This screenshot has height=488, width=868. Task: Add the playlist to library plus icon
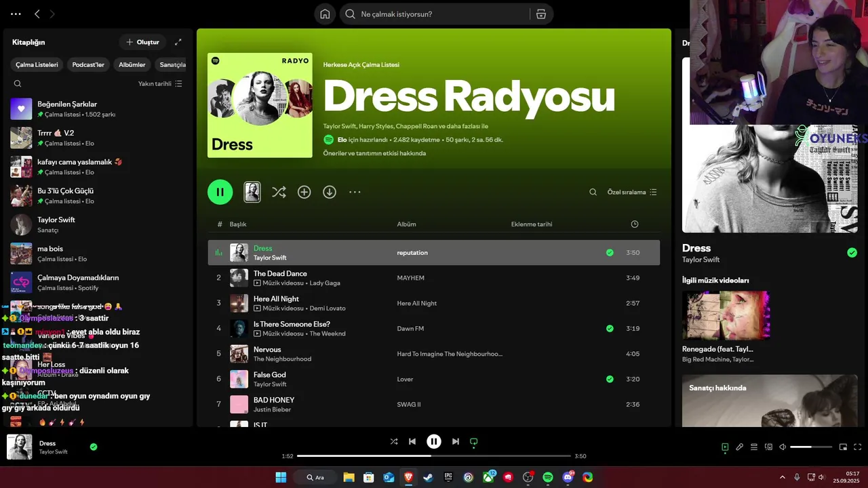pos(304,192)
